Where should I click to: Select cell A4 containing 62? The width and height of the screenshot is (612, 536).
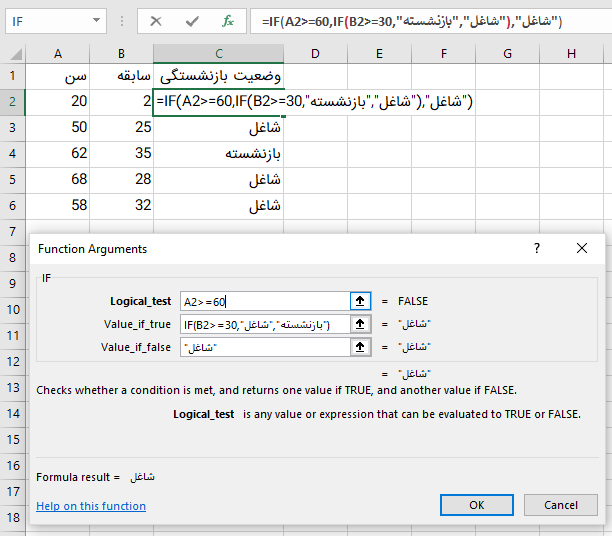click(58, 154)
